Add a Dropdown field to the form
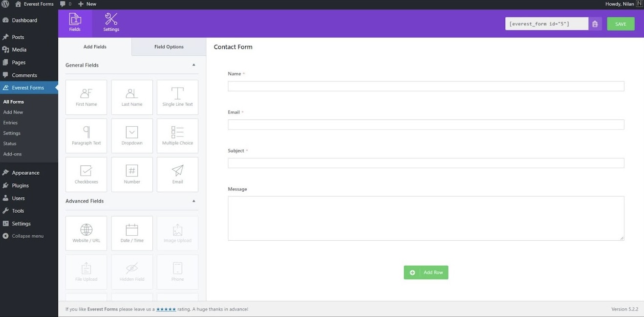Image resolution: width=644 pixels, height=317 pixels. (x=131, y=135)
